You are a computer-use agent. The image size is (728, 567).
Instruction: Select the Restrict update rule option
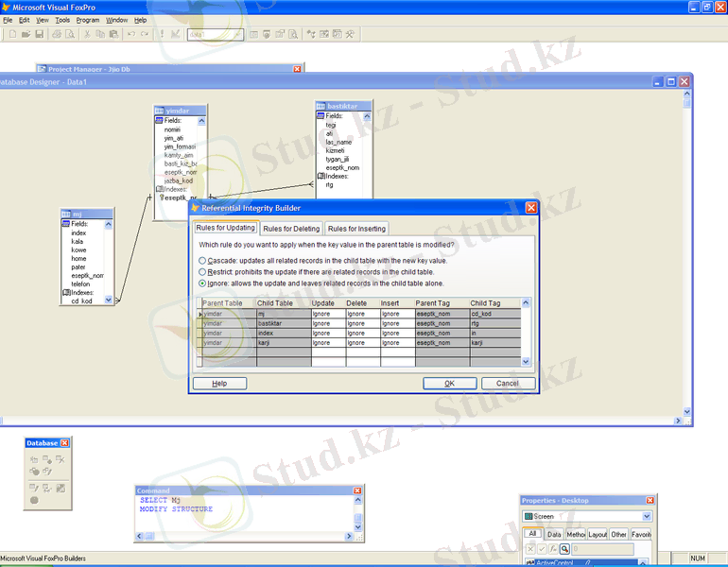coord(201,271)
